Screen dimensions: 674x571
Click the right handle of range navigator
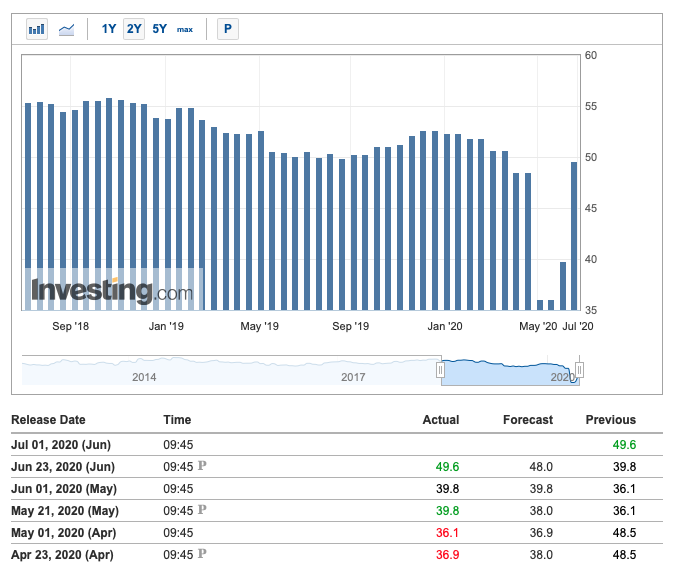[579, 370]
